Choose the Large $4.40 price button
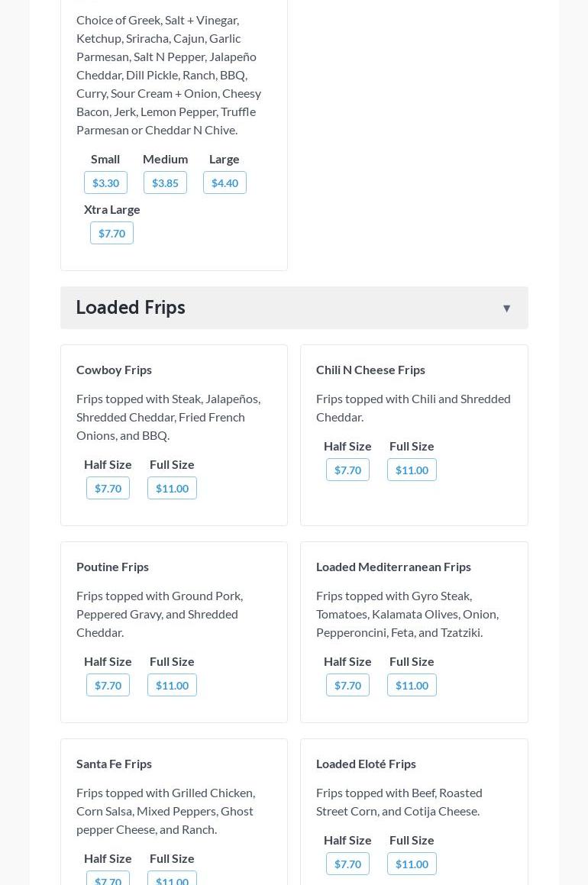Image resolution: width=588 pixels, height=885 pixels. (225, 182)
